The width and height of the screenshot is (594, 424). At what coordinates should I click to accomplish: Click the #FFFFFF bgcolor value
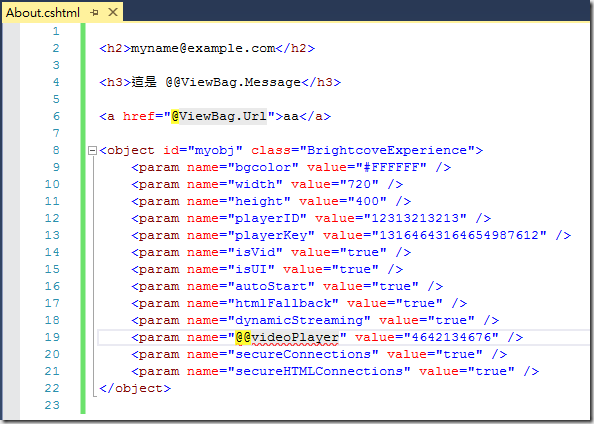click(x=391, y=167)
